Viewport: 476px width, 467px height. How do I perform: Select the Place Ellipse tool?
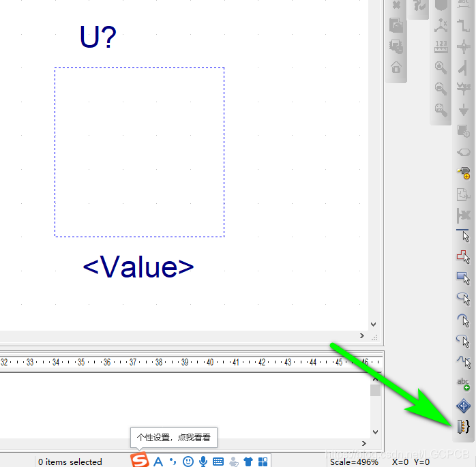(464, 299)
